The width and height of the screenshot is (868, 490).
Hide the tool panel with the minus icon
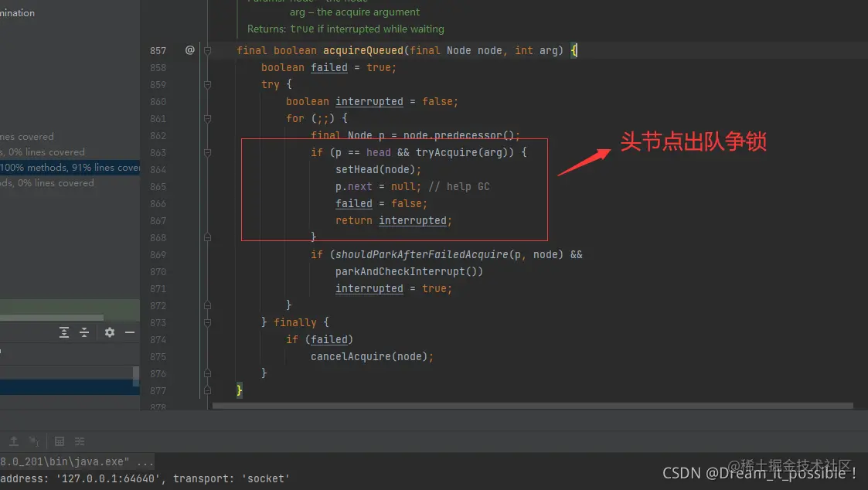point(130,332)
